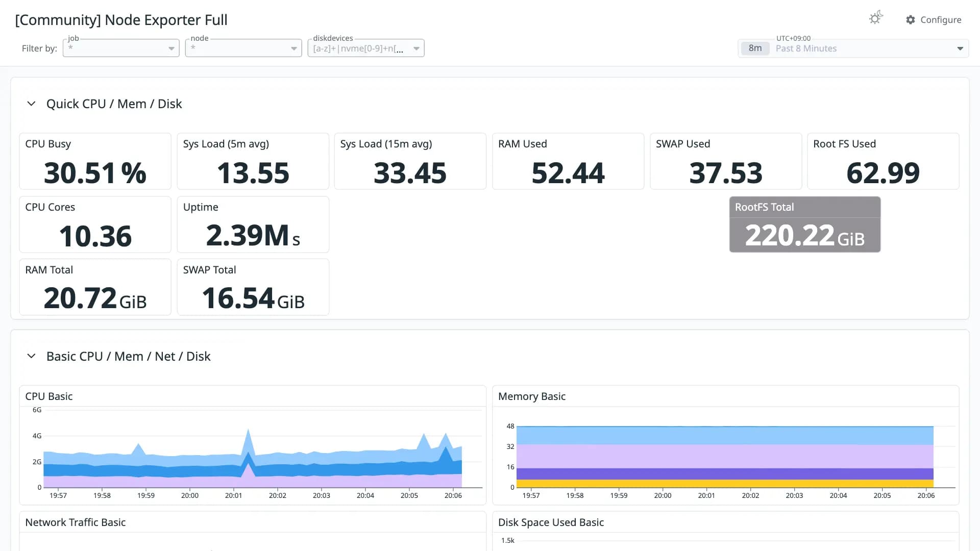This screenshot has height=551, width=980.
Task: Click the Uptime value 2.39M s
Action: click(253, 236)
